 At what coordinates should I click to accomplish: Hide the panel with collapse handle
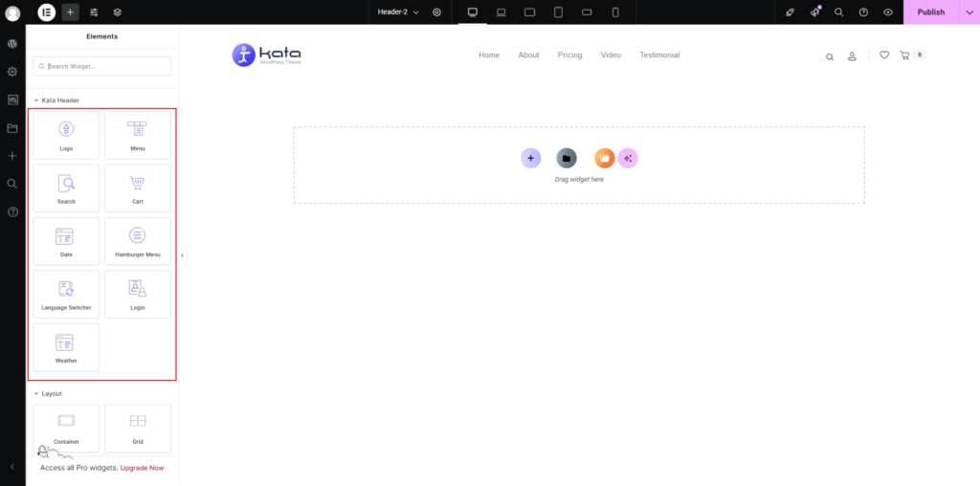[x=183, y=254]
